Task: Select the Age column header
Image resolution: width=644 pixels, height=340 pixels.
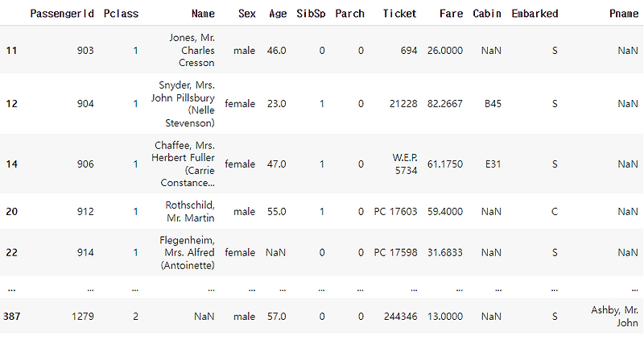Action: tap(278, 14)
